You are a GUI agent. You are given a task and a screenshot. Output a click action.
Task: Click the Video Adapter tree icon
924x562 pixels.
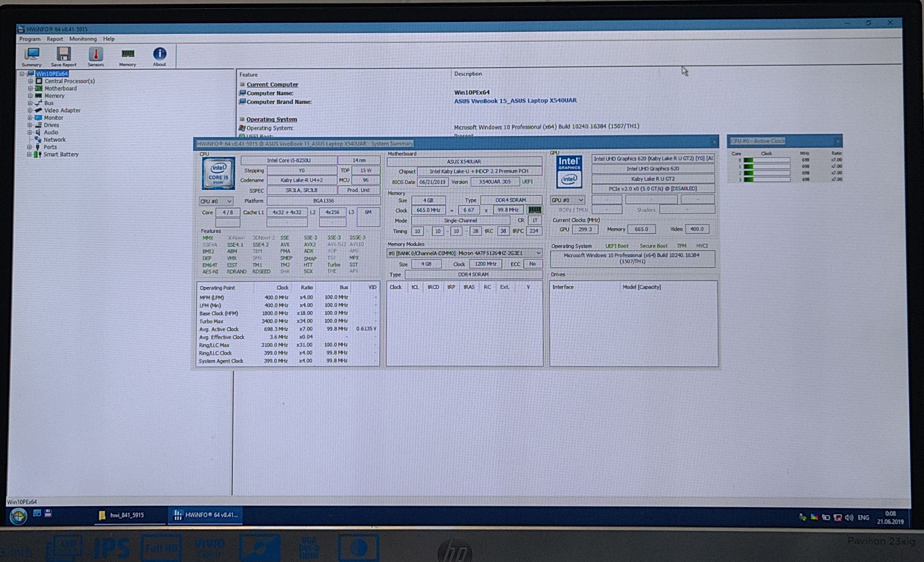point(38,110)
